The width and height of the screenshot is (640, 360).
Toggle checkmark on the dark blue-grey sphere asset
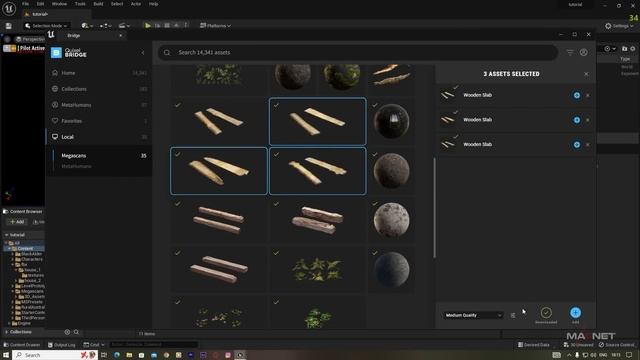(375, 253)
